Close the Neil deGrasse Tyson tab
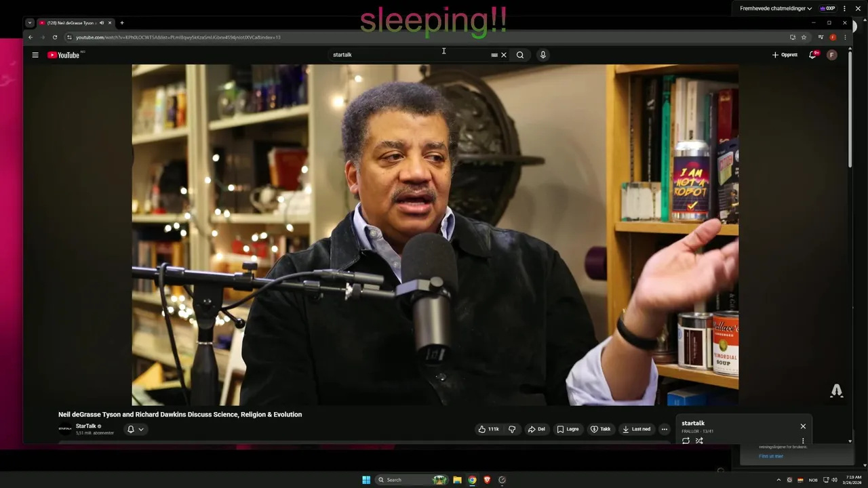 [110, 23]
